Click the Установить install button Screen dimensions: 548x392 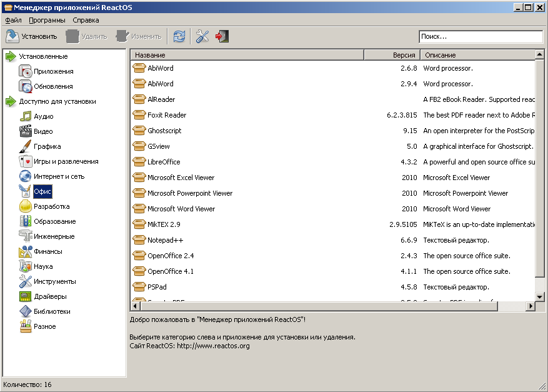32,36
